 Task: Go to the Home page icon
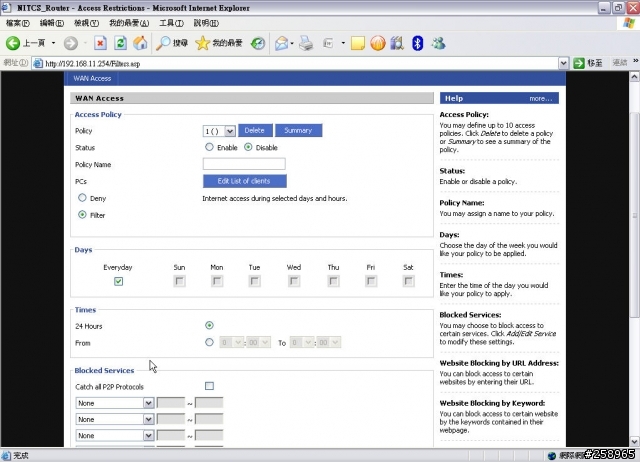(x=140, y=43)
